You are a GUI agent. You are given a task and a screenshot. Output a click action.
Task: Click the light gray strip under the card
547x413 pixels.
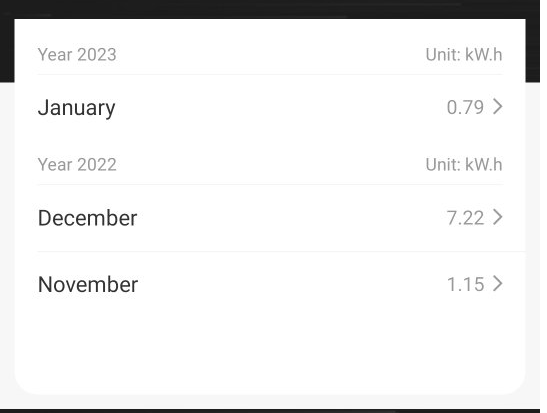(270, 402)
